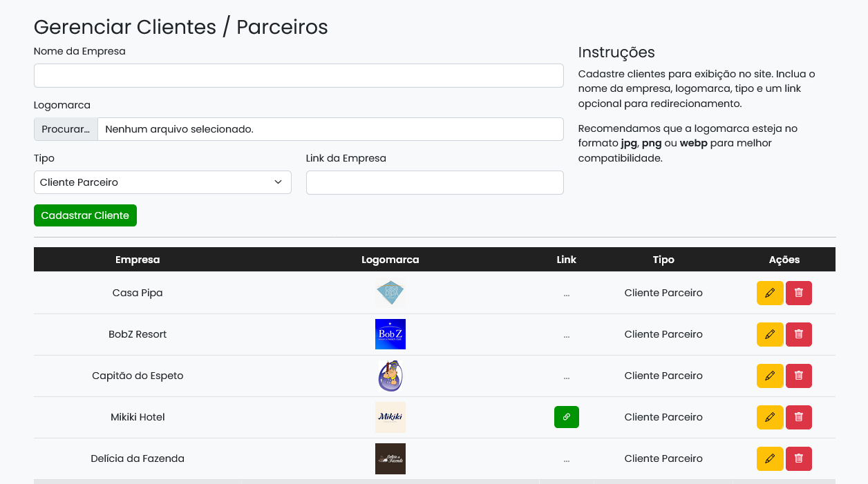Select the 'Casa Pipa' name cell
868x484 pixels.
(138, 293)
